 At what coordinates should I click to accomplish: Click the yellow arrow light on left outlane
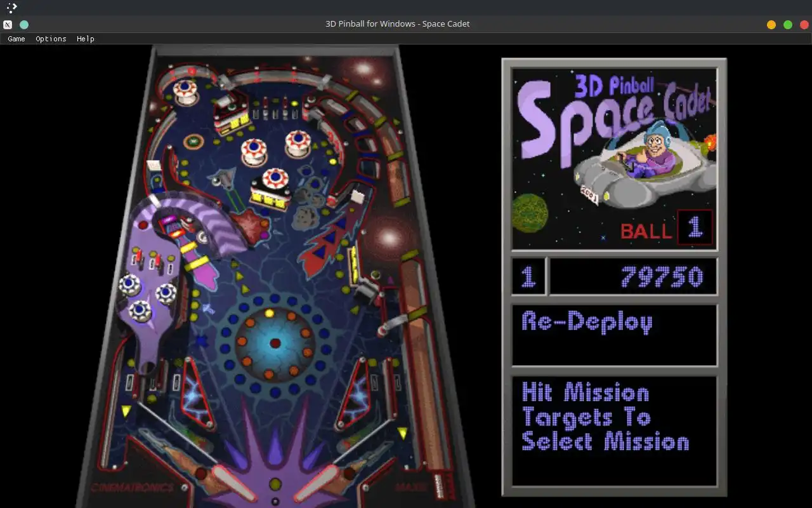126,411
